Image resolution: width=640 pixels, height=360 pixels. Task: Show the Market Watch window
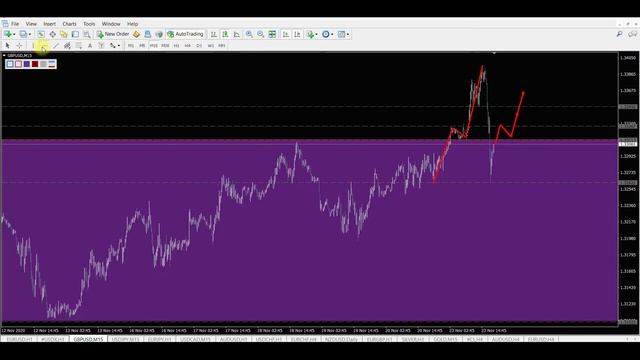pyautogui.click(x=41, y=34)
